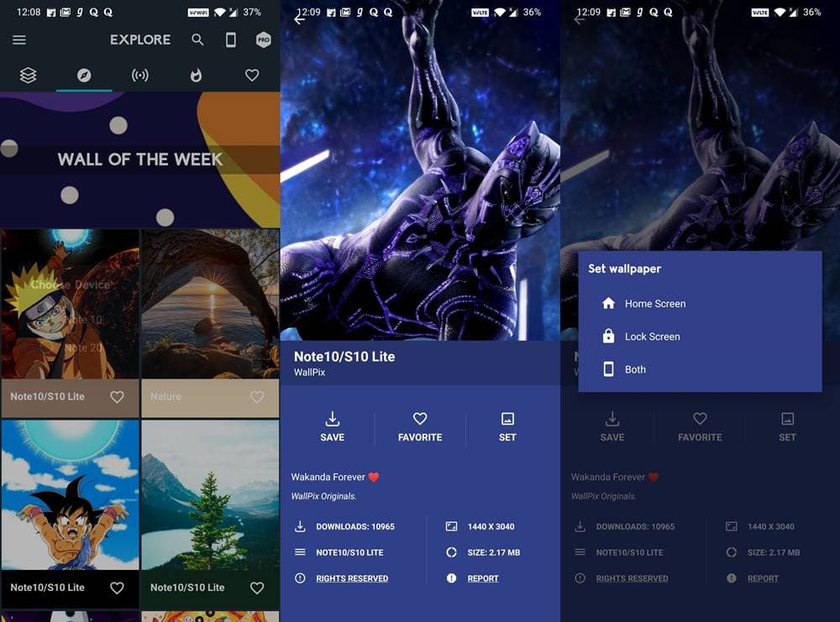Tap the home icon in Set wallpaper dialog
This screenshot has height=622, width=840.
pyautogui.click(x=608, y=304)
